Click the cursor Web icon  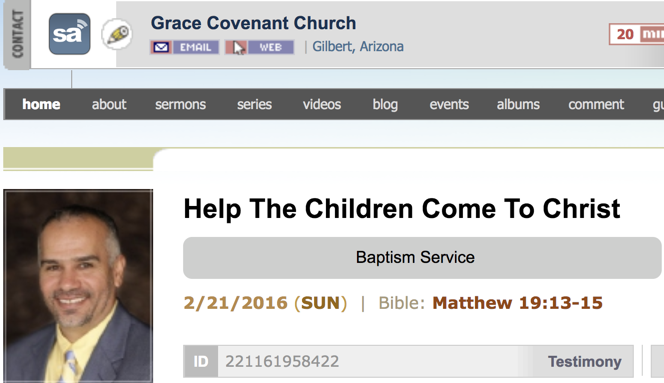pos(236,47)
